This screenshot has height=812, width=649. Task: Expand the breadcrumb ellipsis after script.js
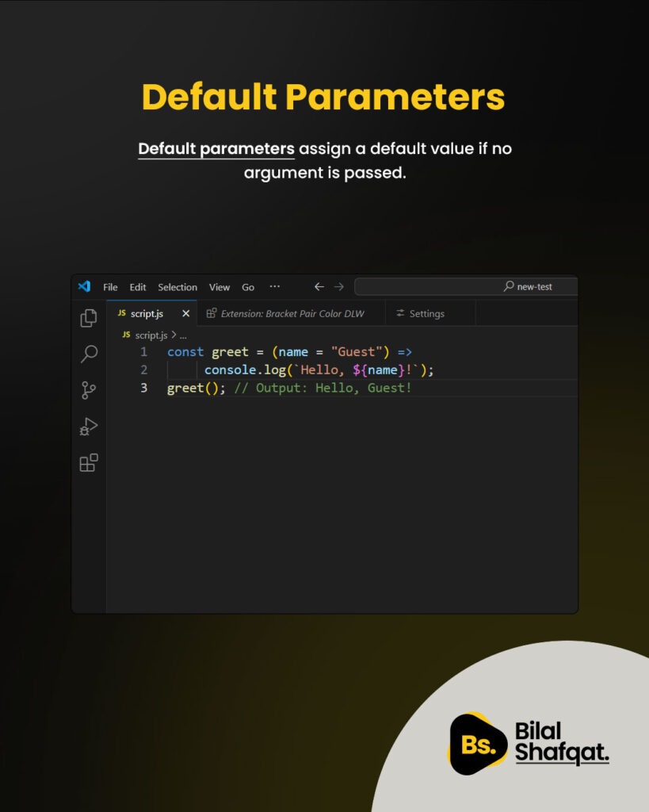click(183, 336)
